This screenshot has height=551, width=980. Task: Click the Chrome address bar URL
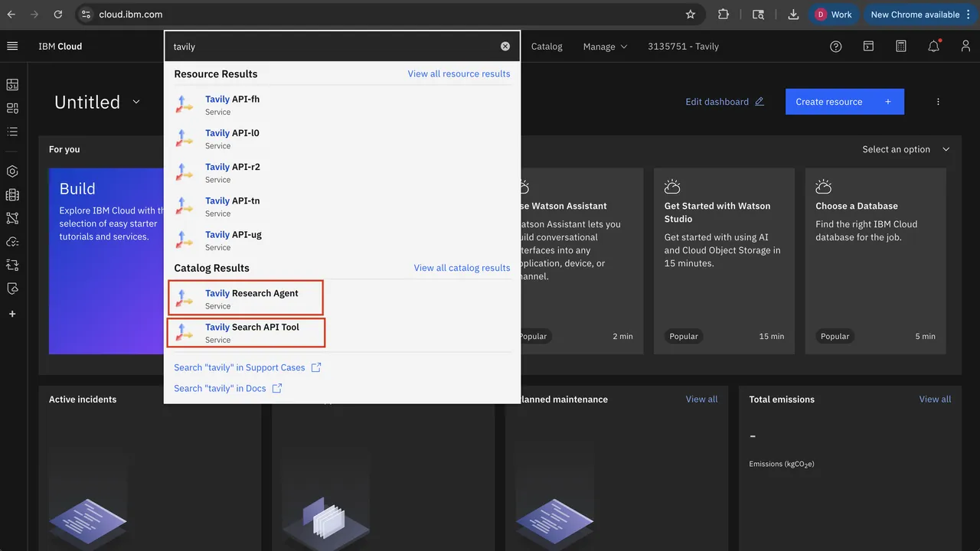(x=130, y=14)
